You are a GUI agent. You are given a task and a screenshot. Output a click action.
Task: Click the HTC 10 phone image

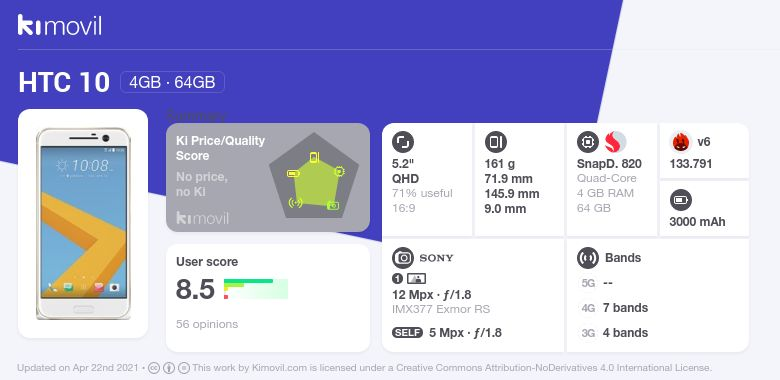tap(83, 223)
